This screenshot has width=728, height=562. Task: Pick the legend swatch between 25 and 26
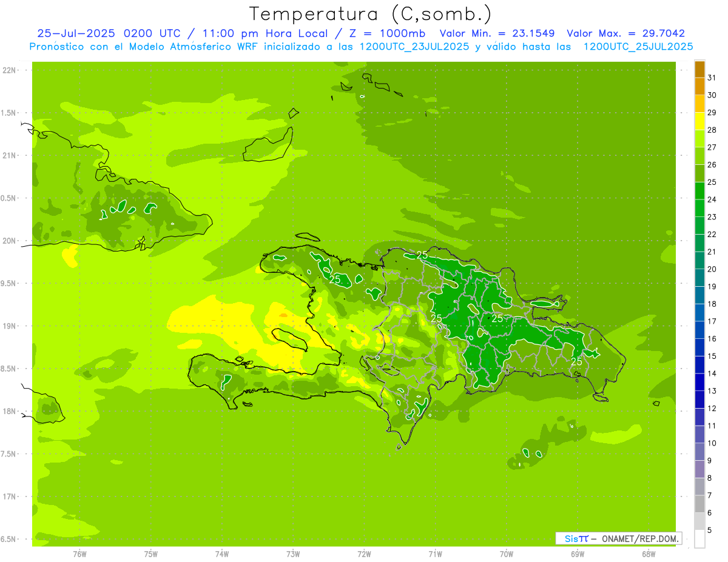click(x=699, y=173)
